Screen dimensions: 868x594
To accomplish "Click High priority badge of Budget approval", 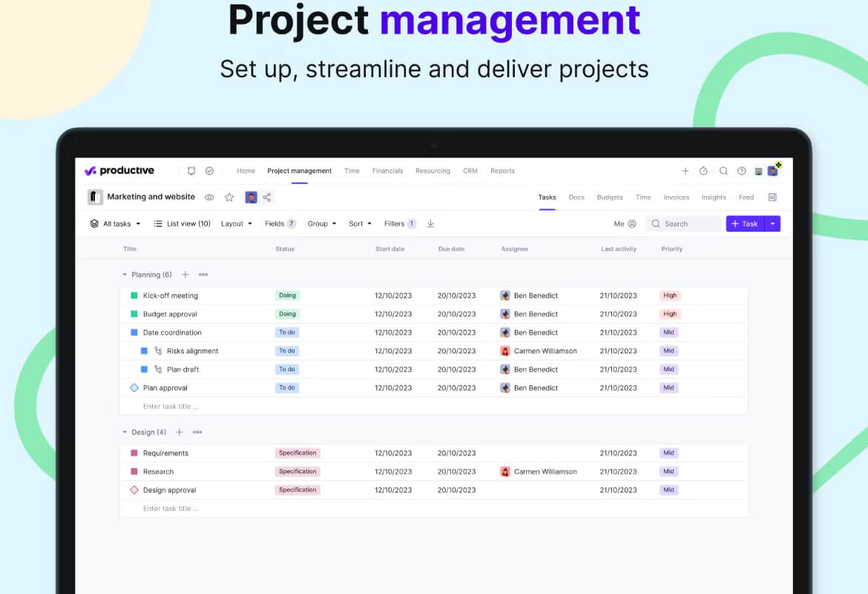I will click(671, 313).
